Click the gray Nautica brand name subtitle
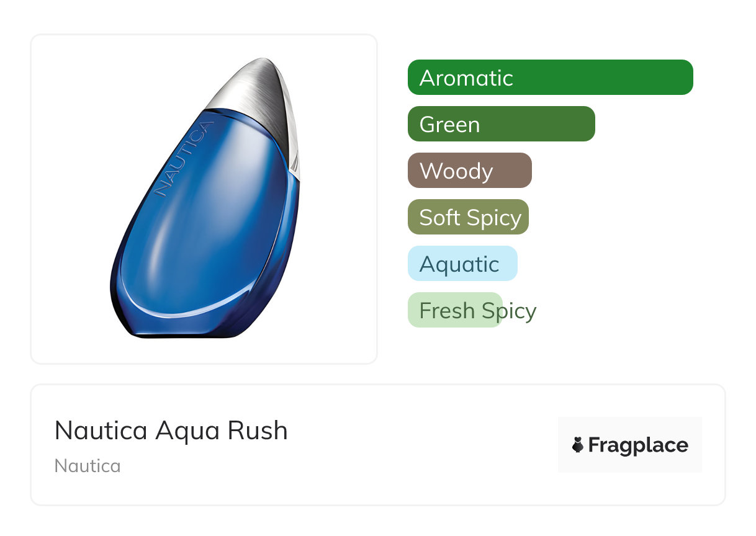 88,466
